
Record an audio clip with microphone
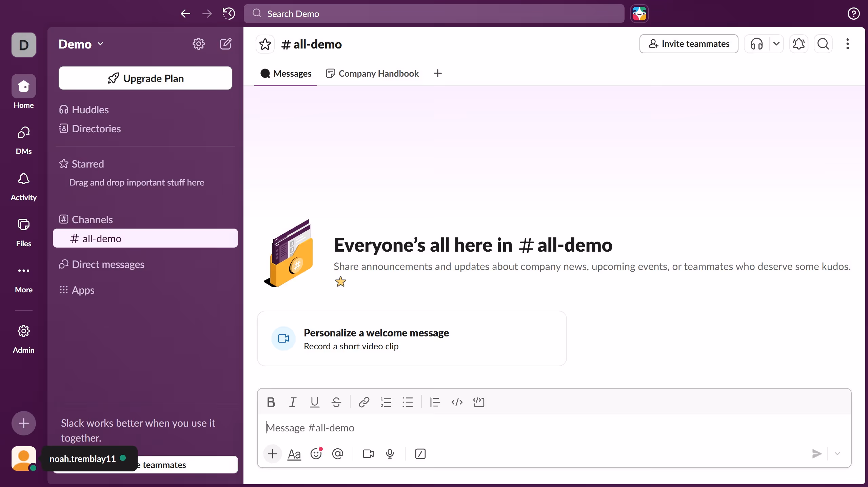[390, 454]
